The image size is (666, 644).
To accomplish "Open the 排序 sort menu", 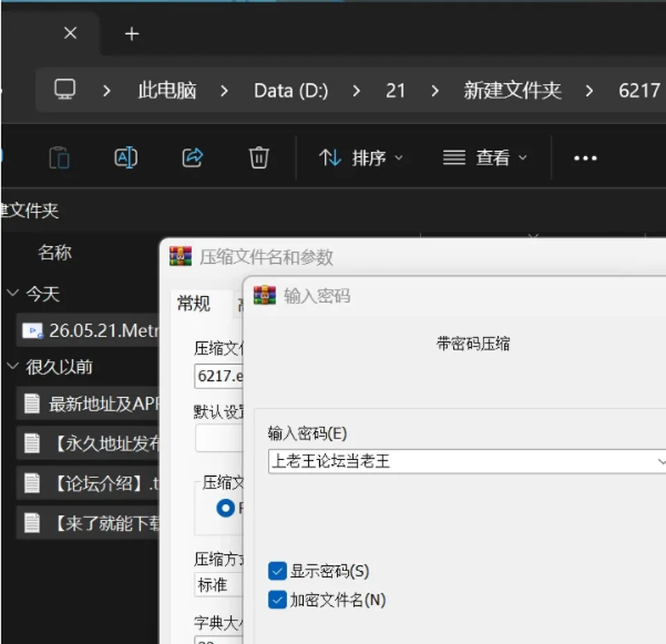I will [x=361, y=158].
